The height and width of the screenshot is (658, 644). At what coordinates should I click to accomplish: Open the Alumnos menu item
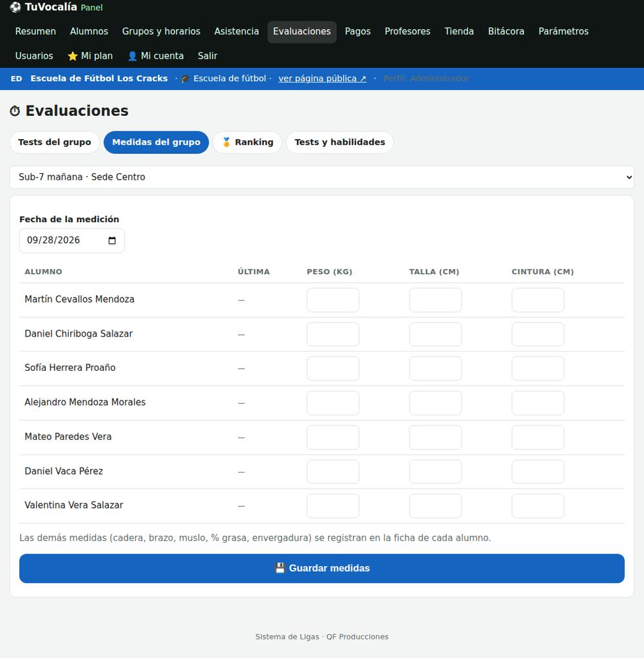pyautogui.click(x=89, y=32)
